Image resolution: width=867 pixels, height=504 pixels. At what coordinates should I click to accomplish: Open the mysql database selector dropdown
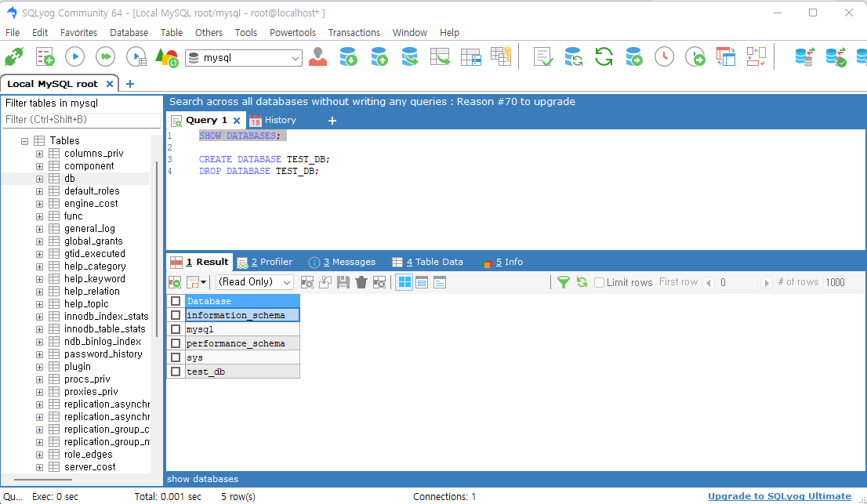[x=243, y=57]
